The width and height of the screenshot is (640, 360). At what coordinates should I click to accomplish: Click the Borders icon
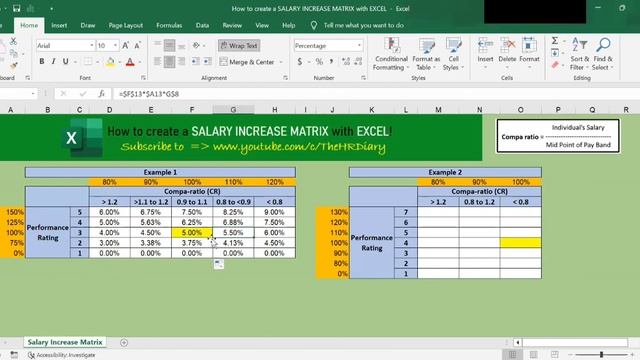[x=88, y=62]
